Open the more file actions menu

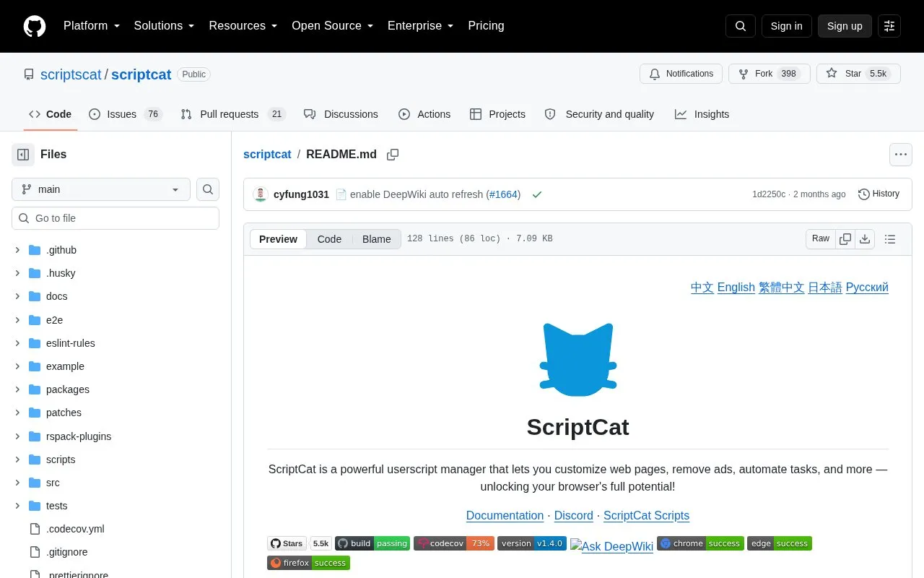click(900, 155)
